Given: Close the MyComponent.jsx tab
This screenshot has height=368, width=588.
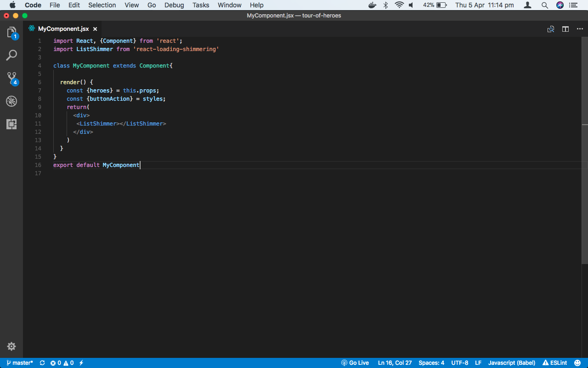Looking at the screenshot, I should pyautogui.click(x=95, y=29).
